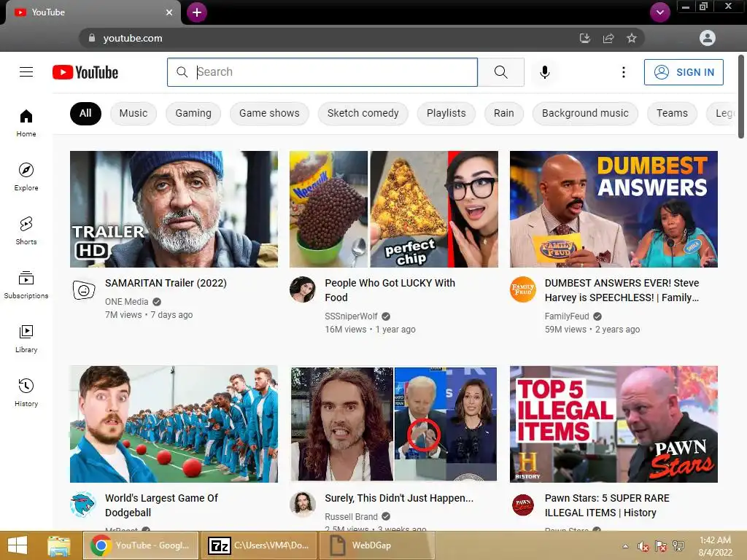The image size is (747, 560).
Task: Open Surely, This Didn't Just Happen title
Action: pyautogui.click(x=399, y=498)
